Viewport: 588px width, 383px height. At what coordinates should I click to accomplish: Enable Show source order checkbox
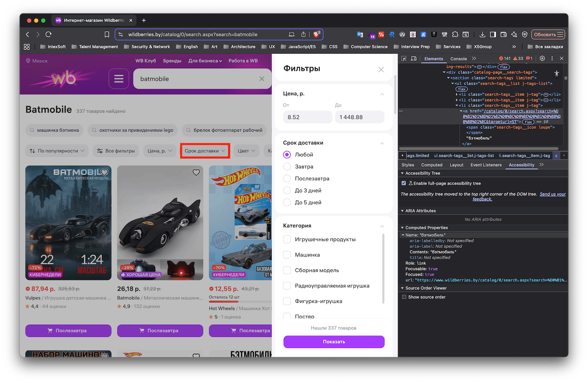[x=404, y=297]
